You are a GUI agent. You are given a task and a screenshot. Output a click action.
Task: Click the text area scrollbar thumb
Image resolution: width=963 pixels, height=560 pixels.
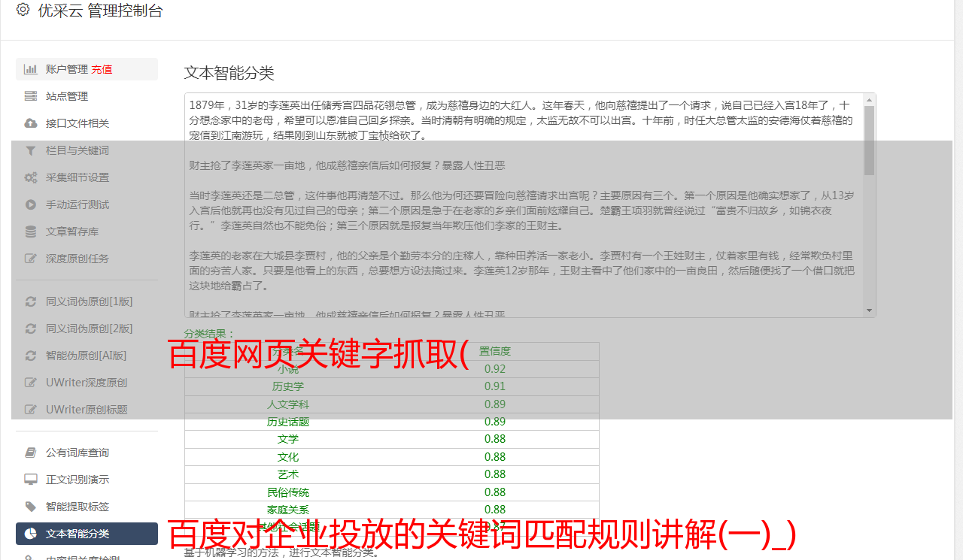click(x=870, y=140)
